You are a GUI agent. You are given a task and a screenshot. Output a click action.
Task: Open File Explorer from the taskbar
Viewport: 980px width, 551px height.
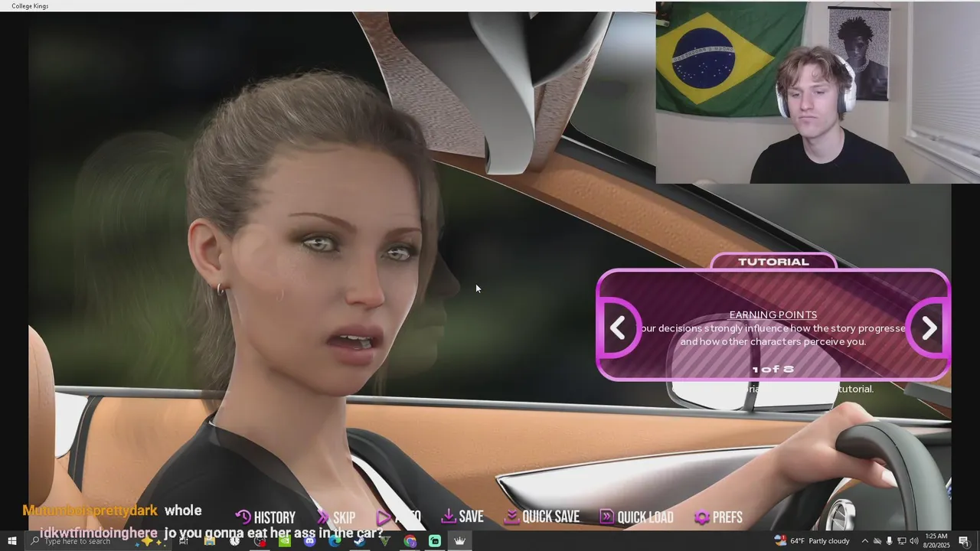coord(209,541)
